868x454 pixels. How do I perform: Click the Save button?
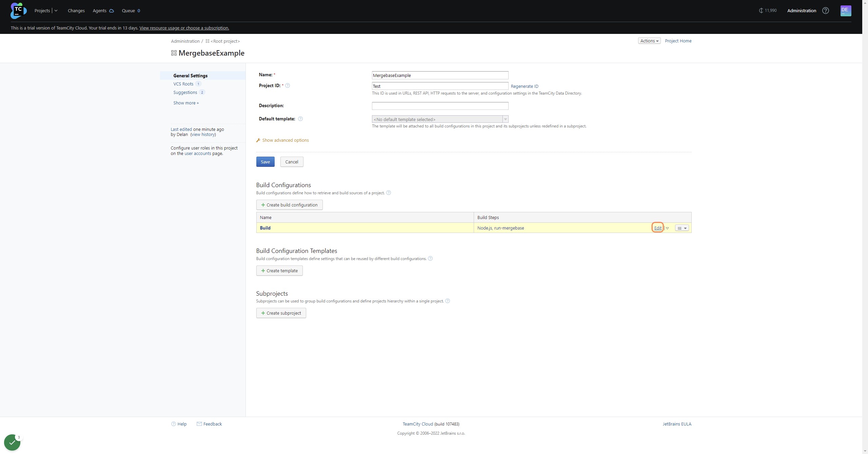tap(265, 162)
